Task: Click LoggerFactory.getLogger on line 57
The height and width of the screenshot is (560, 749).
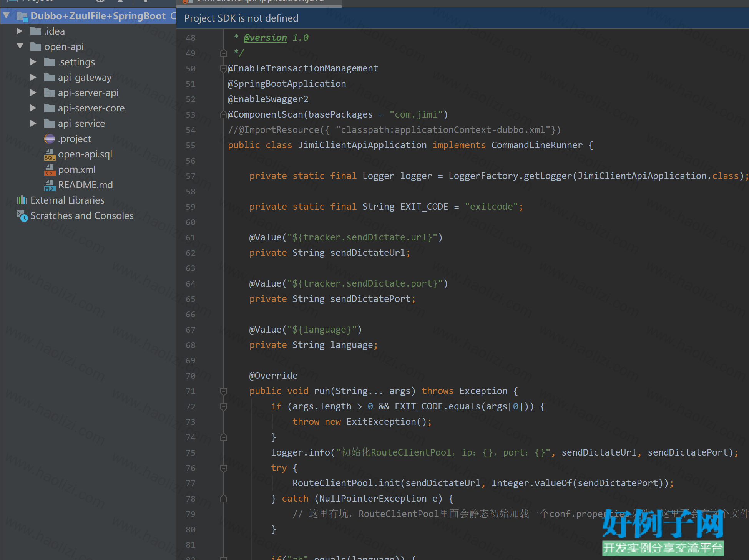Action: click(x=510, y=176)
